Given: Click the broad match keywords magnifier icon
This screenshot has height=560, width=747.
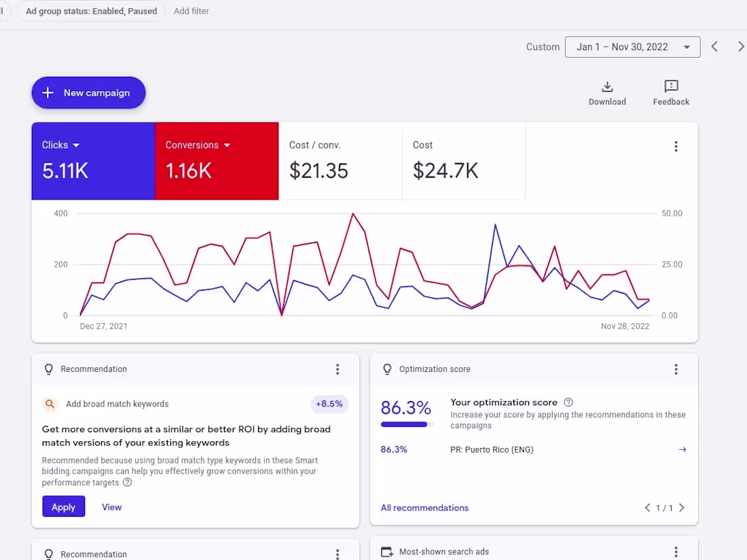Looking at the screenshot, I should [50, 404].
